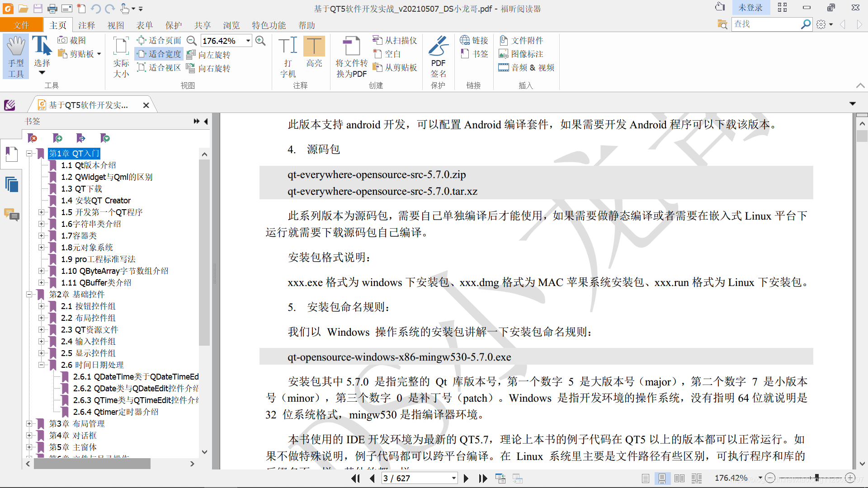This screenshot has width=868, height=488.
Task: Open the 文件 menu
Action: tap(21, 25)
